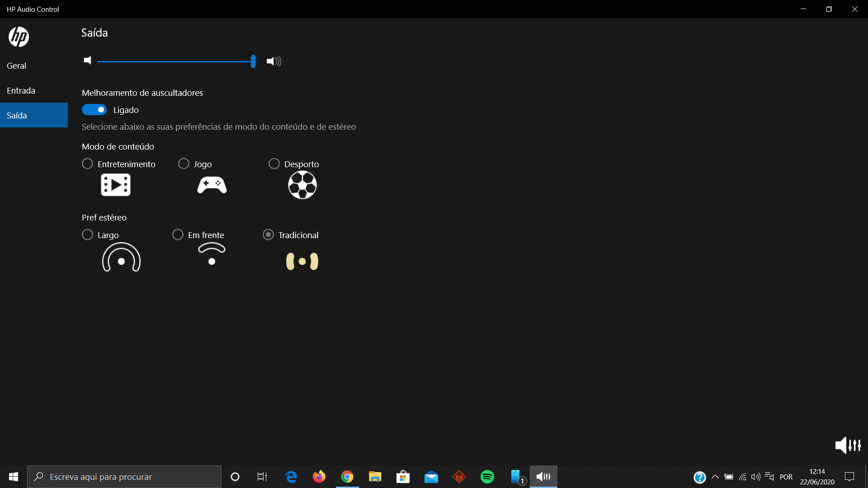Select the Jogo radio button

click(184, 164)
